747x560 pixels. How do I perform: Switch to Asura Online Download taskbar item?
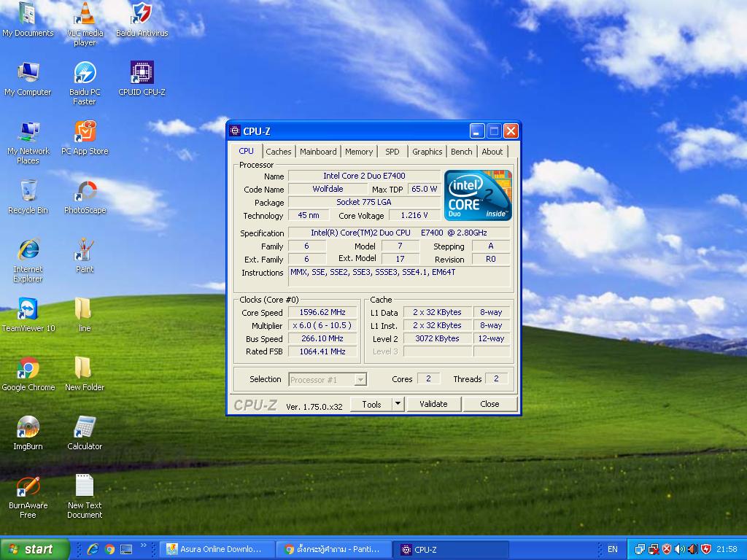pos(217,549)
